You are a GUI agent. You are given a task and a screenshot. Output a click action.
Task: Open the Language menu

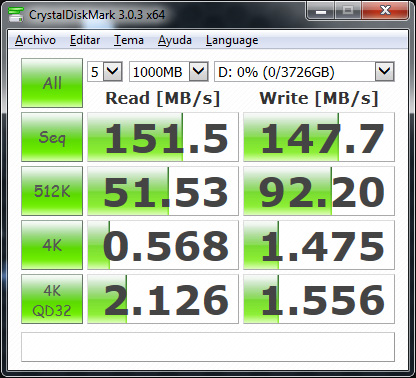click(x=232, y=40)
